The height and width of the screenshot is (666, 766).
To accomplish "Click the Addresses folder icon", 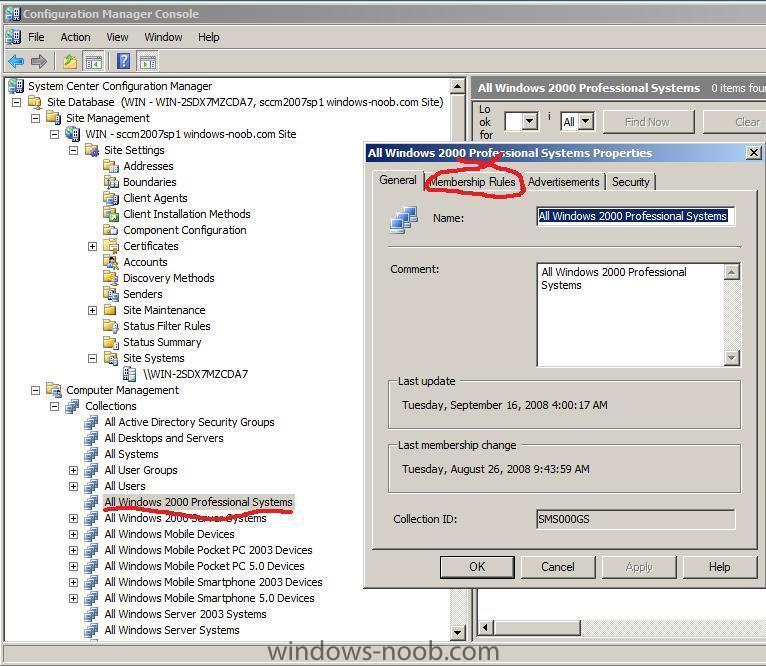I will pos(111,166).
